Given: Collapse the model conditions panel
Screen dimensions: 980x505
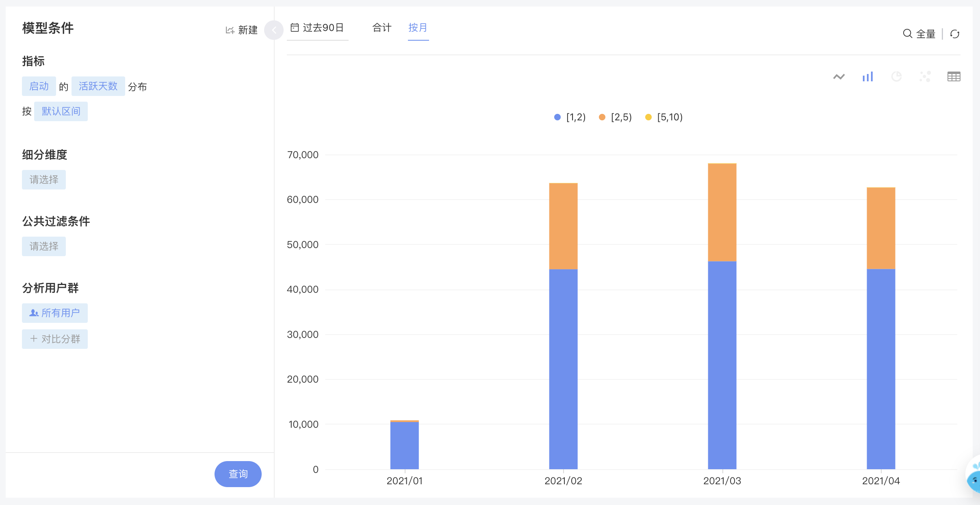Looking at the screenshot, I should click(274, 30).
